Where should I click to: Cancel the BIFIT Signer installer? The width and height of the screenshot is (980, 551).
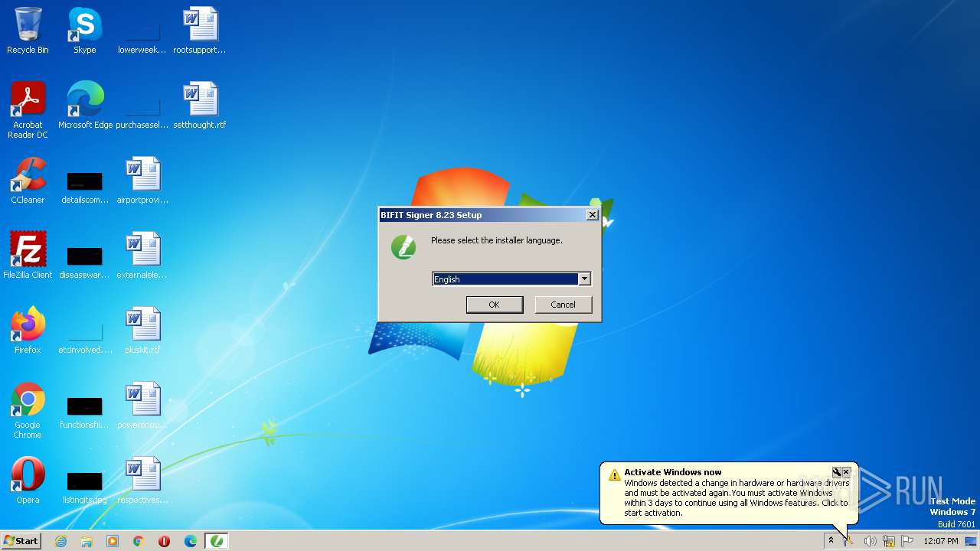[563, 305]
